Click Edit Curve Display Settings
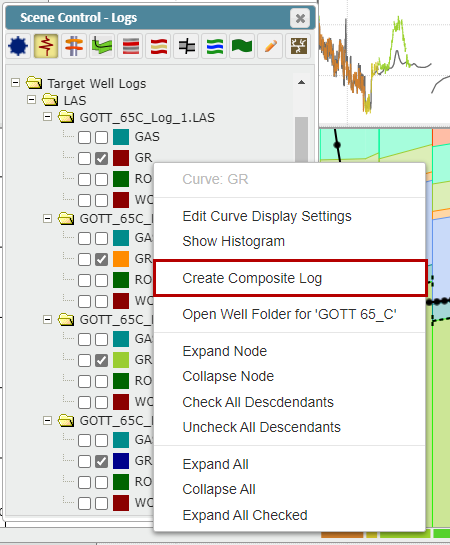 pyautogui.click(x=267, y=216)
